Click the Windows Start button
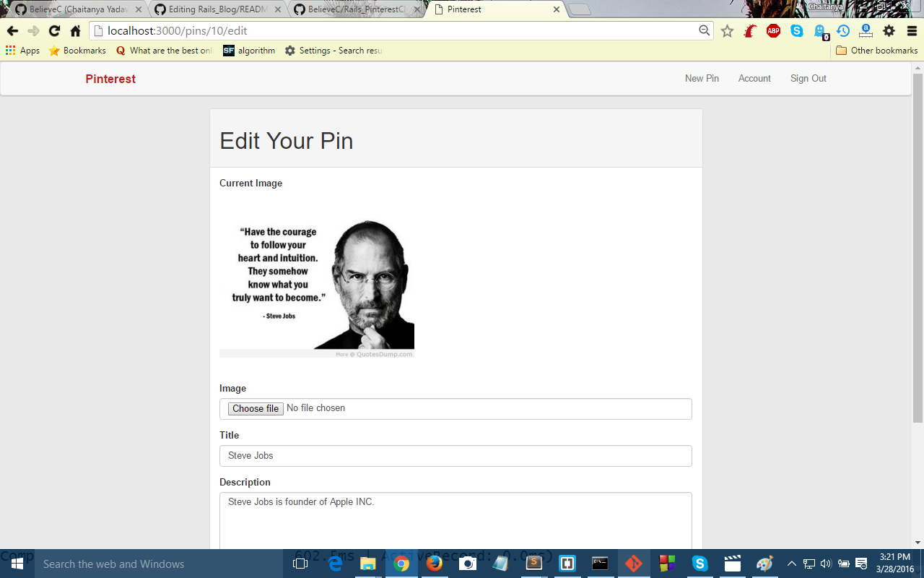Screen dimensions: 924x578 coord(17,564)
